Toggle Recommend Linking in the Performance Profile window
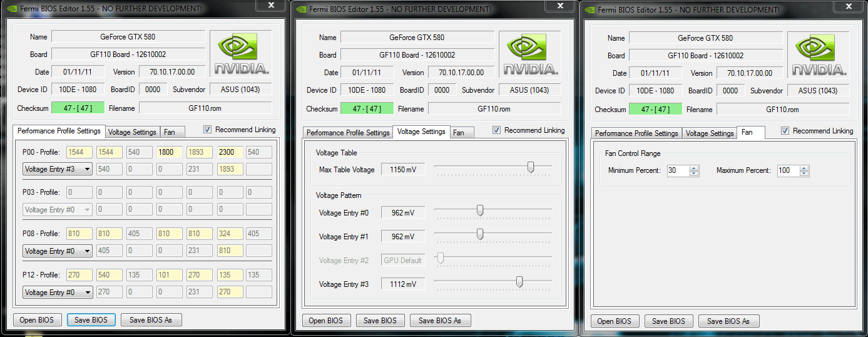868x337 pixels. pos(208,130)
